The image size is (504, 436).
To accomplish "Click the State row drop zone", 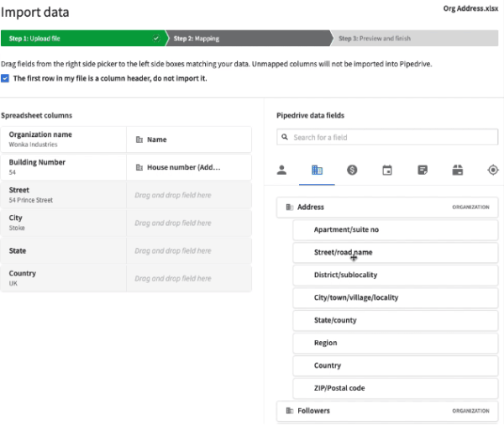I will coord(189,251).
